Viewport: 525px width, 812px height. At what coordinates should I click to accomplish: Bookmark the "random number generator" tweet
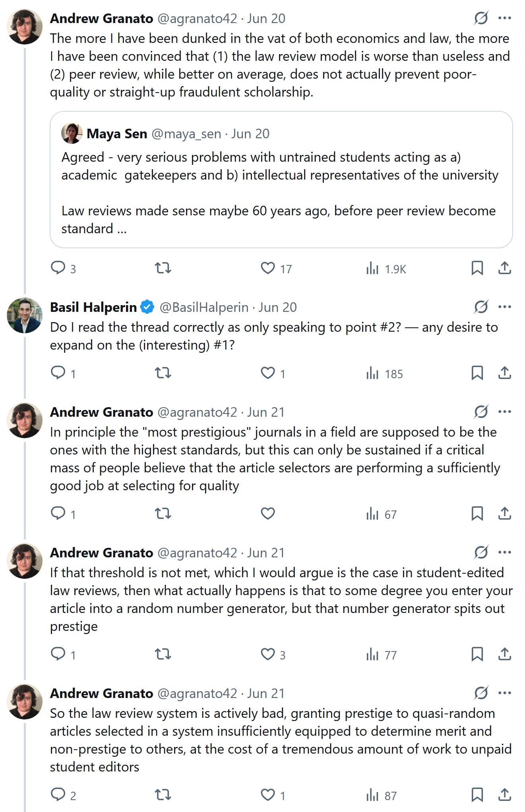click(x=477, y=654)
